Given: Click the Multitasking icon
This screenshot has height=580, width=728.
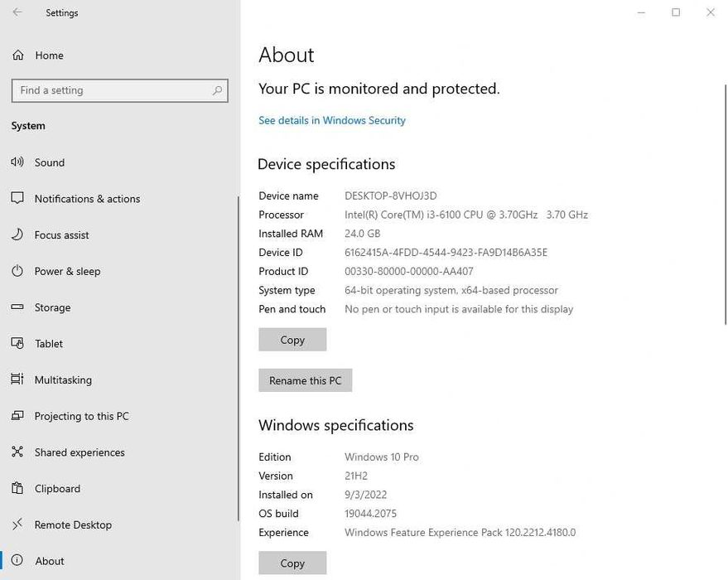Looking at the screenshot, I should click(x=17, y=379).
